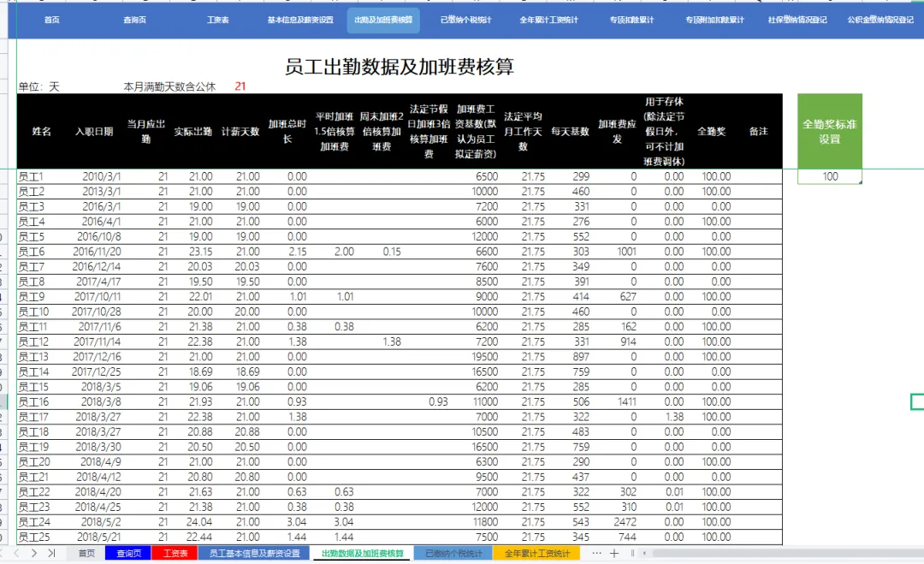The image size is (924, 564).
Task: Click the 本月满勤天数含公休 label
Action: coord(169,86)
